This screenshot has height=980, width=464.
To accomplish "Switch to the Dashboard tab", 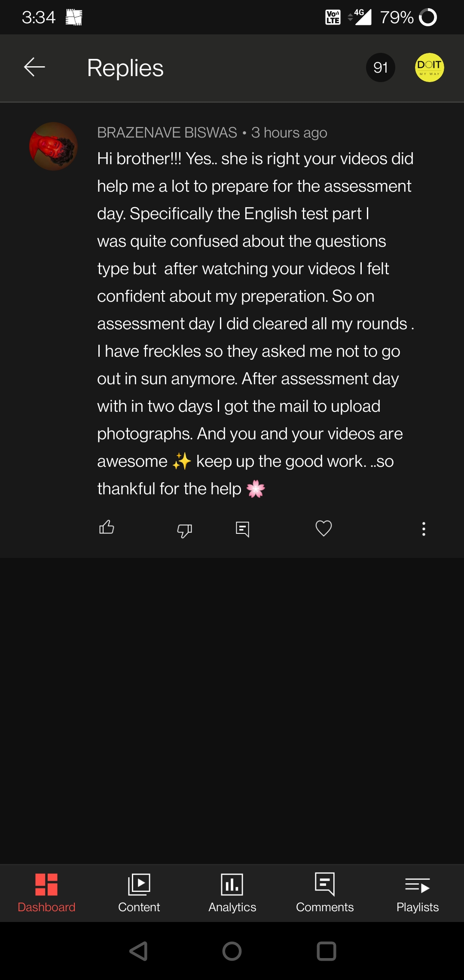I will click(x=46, y=892).
